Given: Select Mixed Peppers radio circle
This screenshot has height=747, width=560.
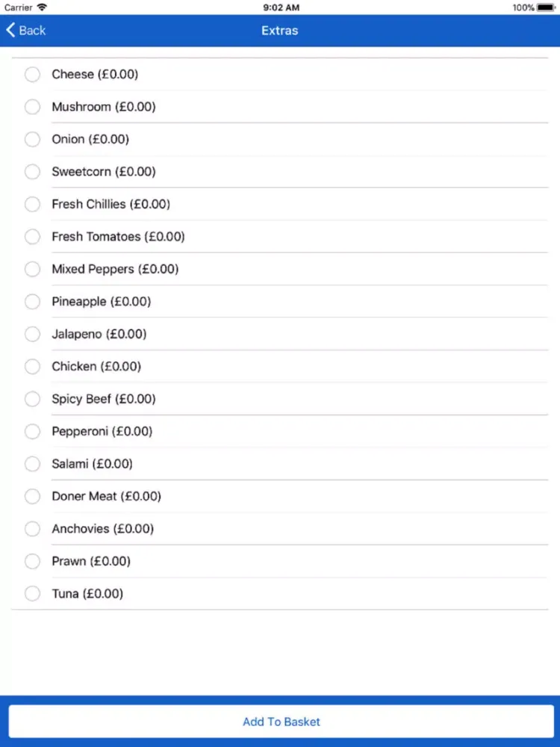Looking at the screenshot, I should 32,269.
